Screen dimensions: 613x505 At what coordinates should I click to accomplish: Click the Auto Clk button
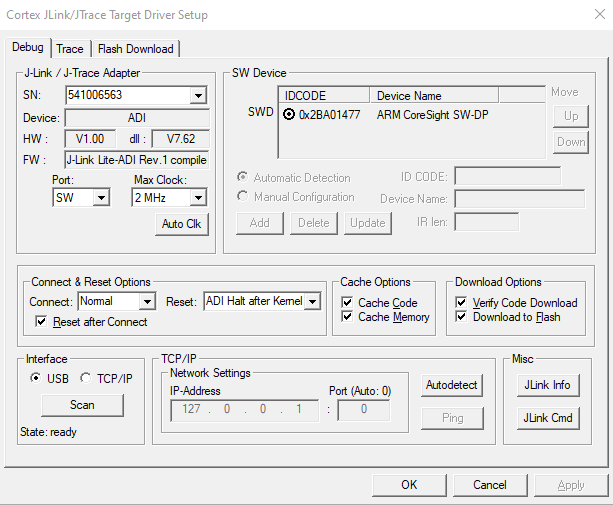point(182,224)
